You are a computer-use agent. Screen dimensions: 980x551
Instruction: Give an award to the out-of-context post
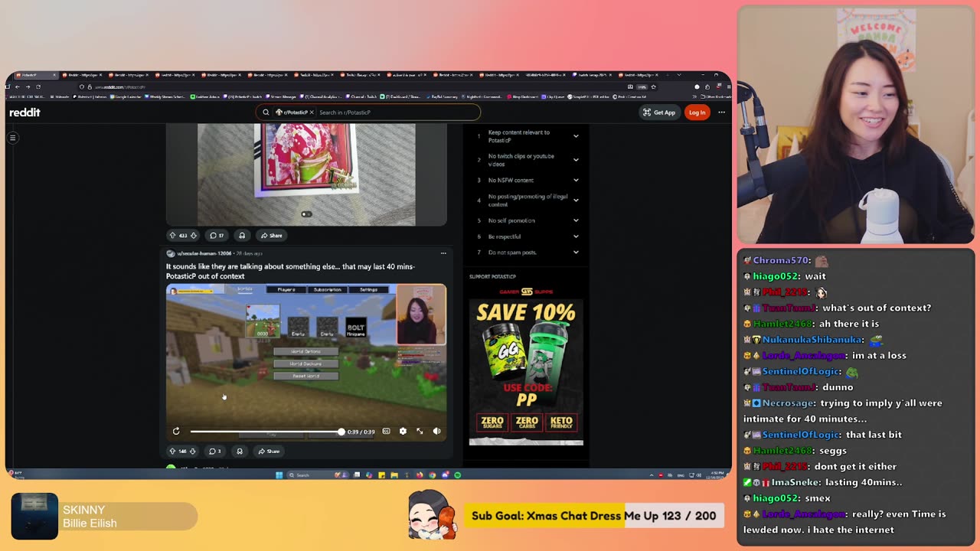pyautogui.click(x=240, y=451)
